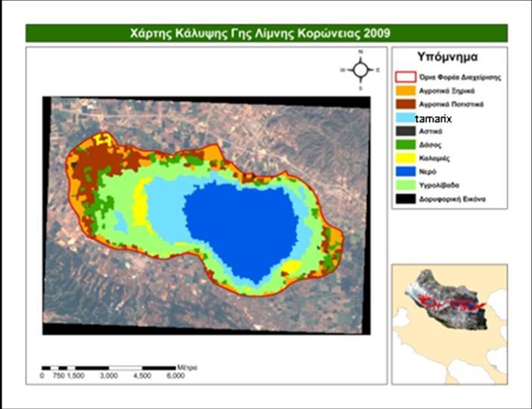Screen dimensions: 532x409
Task: Click the satellite region in the inset locator map
Action: click(447, 299)
